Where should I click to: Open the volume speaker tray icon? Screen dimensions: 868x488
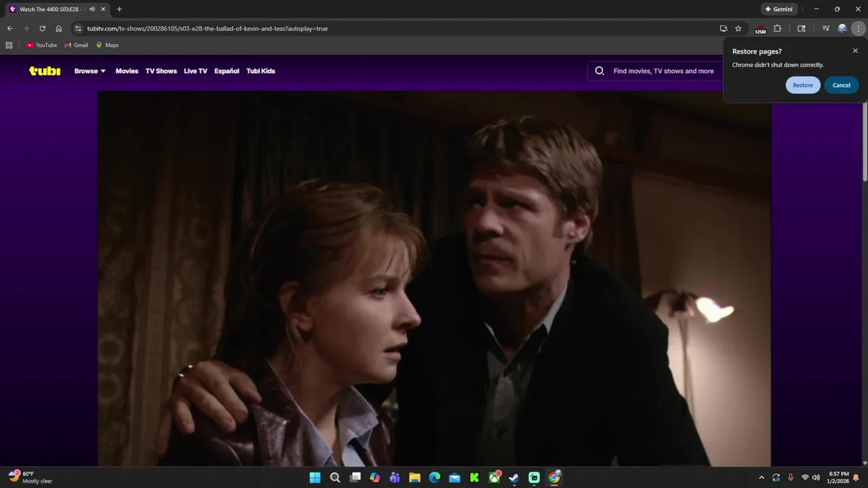816,478
